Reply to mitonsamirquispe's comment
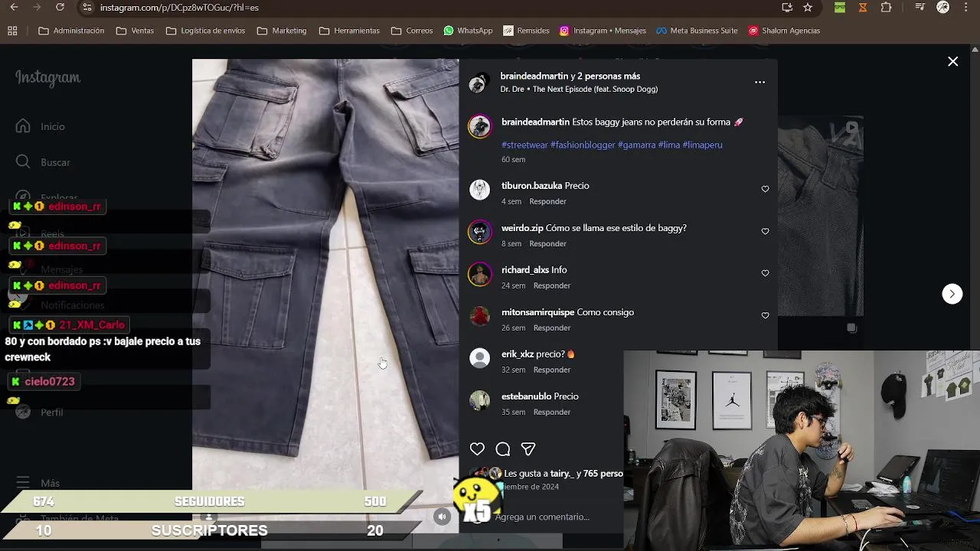This screenshot has width=980, height=551. (552, 328)
